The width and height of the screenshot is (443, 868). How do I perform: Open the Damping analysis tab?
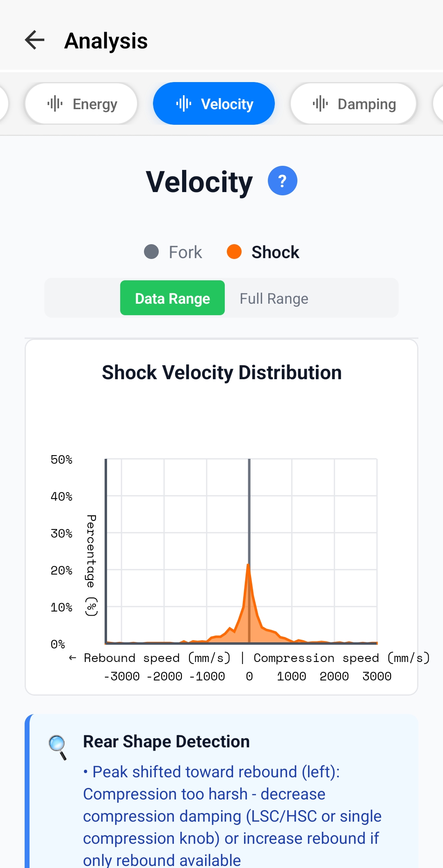click(353, 103)
